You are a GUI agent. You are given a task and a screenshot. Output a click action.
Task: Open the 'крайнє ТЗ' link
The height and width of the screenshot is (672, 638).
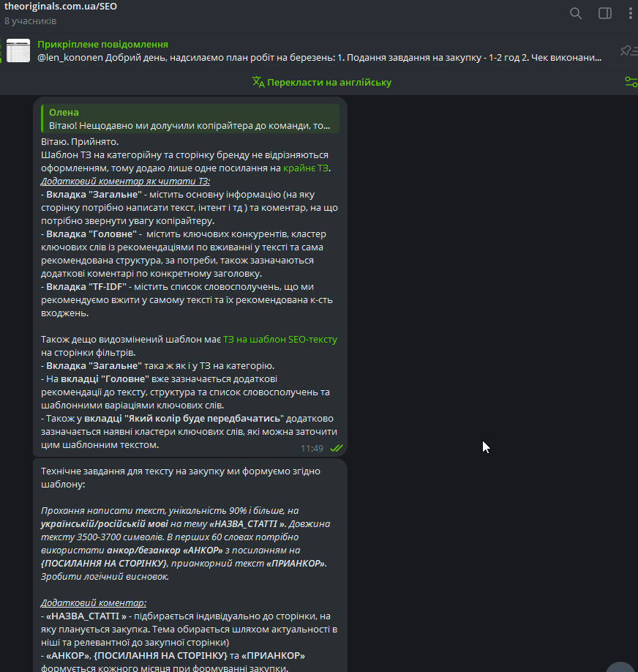[306, 168]
